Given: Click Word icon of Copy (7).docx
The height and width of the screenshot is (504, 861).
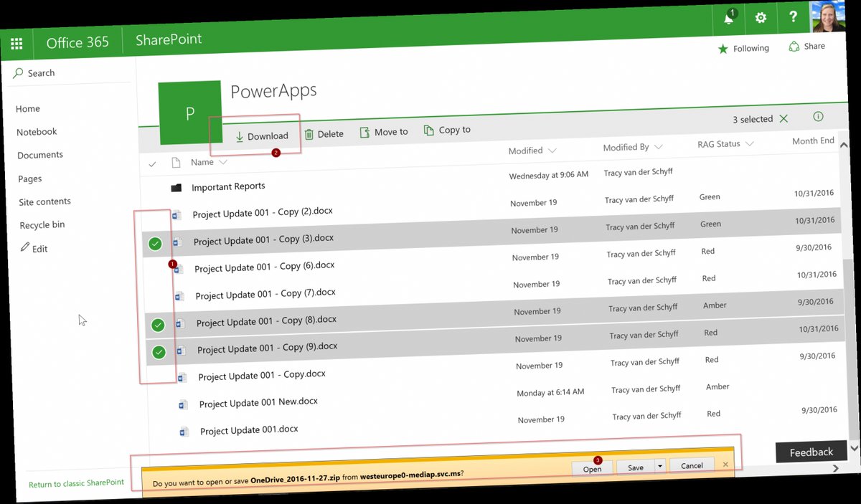Looking at the screenshot, I should tap(180, 296).
